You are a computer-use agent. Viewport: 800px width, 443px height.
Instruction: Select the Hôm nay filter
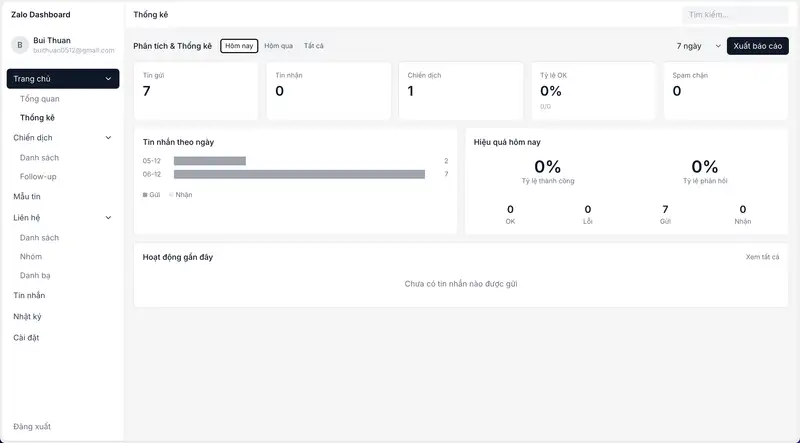239,46
